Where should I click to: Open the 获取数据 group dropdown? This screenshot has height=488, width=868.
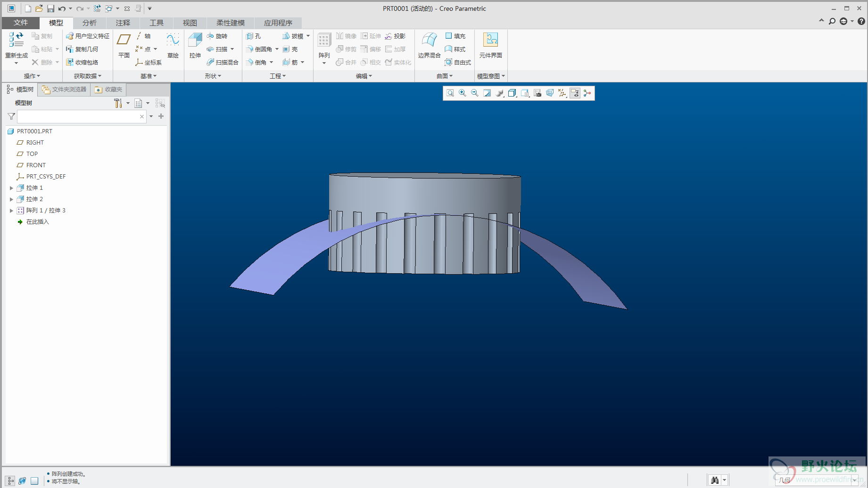click(x=88, y=76)
